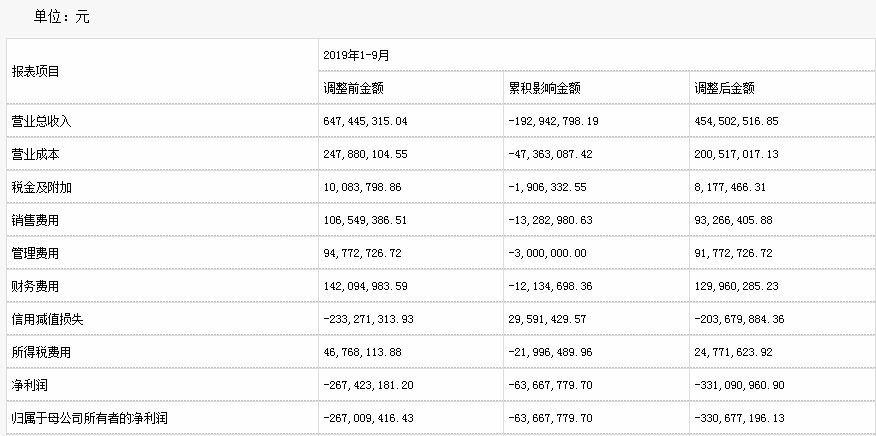Click the 所得税费用 row label
The height and width of the screenshot is (436, 876).
pyautogui.click(x=41, y=353)
